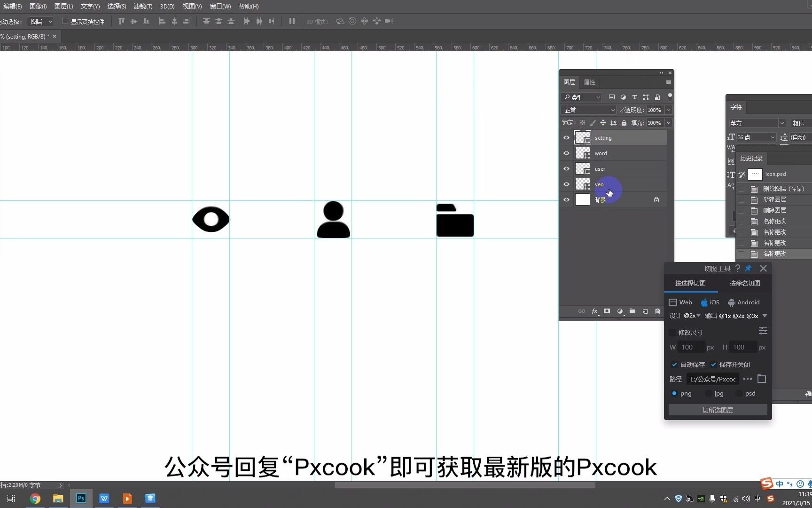Switch to 按命名切图 tab
Viewport: 812px width, 508px height.
(745, 283)
